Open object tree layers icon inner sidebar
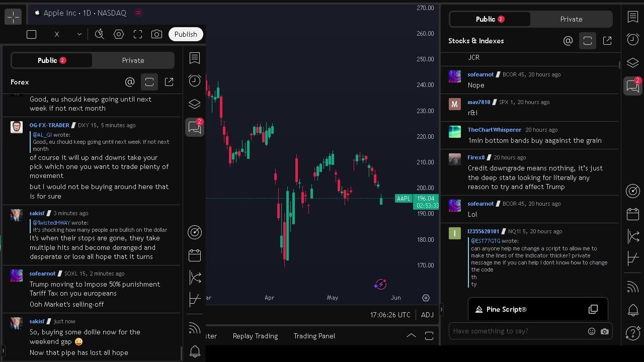The image size is (644, 362). coord(195,104)
